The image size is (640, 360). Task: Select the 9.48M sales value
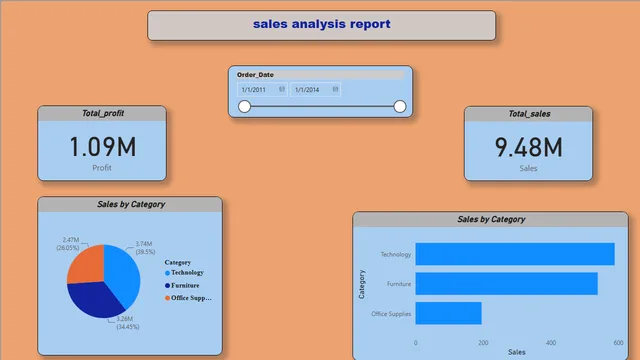click(x=529, y=147)
